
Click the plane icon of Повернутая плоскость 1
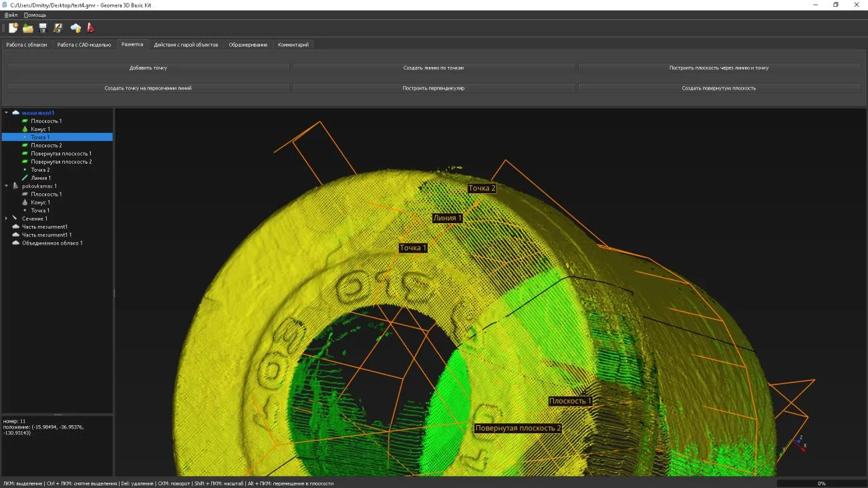point(25,154)
